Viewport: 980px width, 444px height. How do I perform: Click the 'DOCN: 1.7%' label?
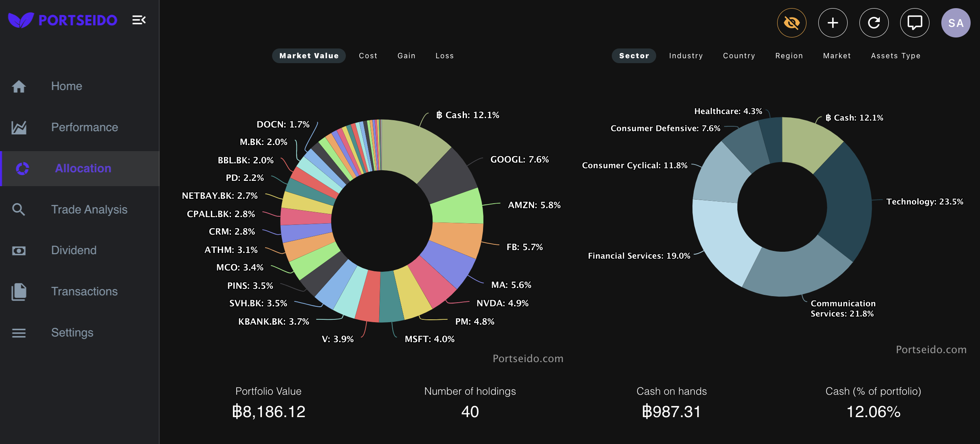click(283, 125)
